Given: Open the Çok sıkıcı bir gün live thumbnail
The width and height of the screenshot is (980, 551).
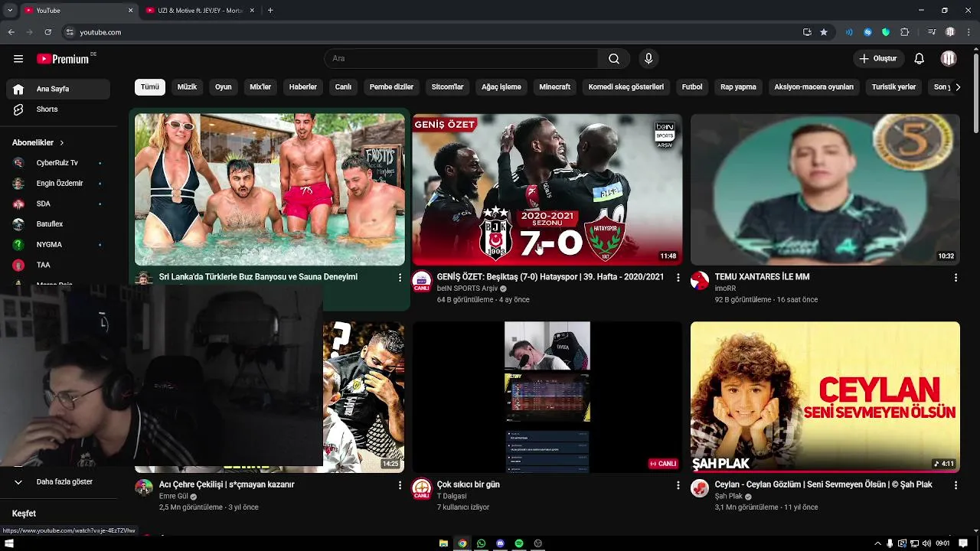Looking at the screenshot, I should coord(547,397).
